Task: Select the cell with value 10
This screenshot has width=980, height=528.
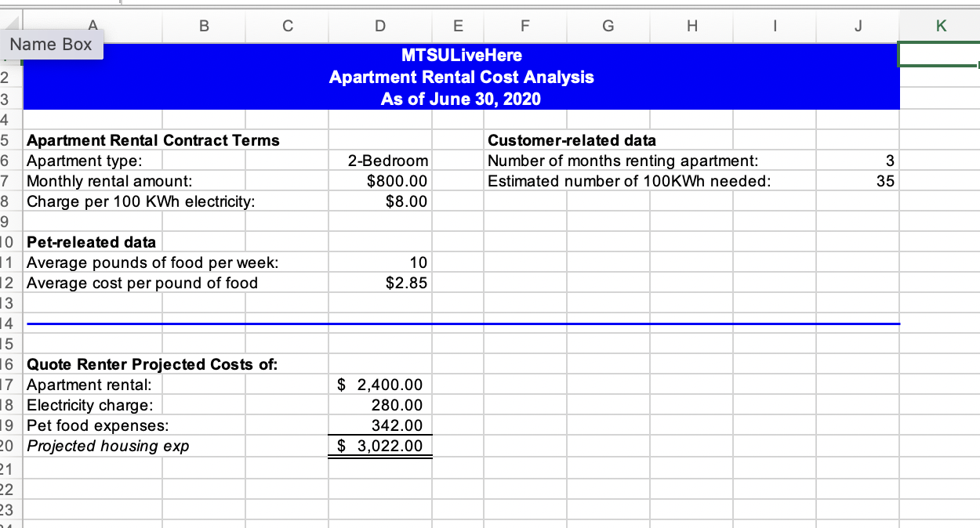Action: [x=379, y=262]
